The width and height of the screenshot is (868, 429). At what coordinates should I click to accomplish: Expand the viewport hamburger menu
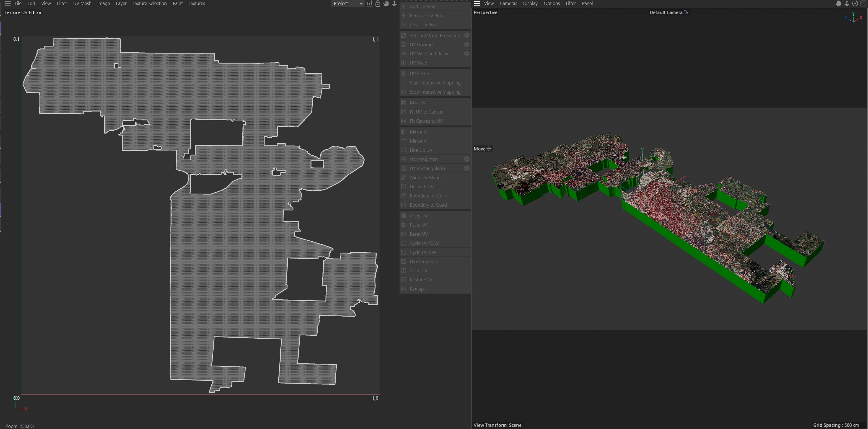477,3
